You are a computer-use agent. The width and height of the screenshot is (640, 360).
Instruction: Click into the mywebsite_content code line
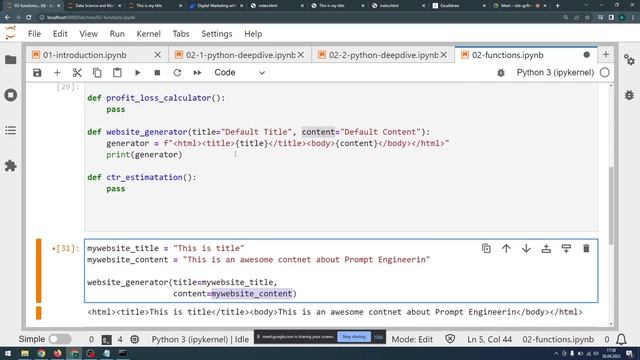[x=258, y=260]
